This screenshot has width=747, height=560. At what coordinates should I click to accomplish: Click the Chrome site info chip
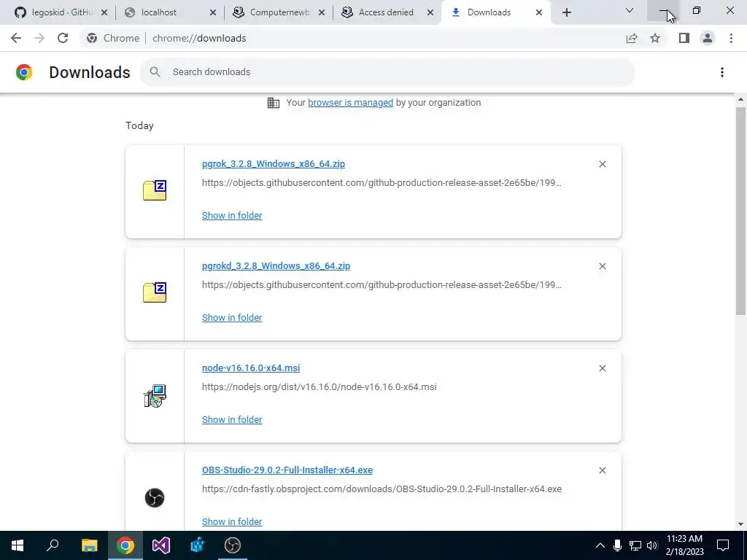point(113,38)
